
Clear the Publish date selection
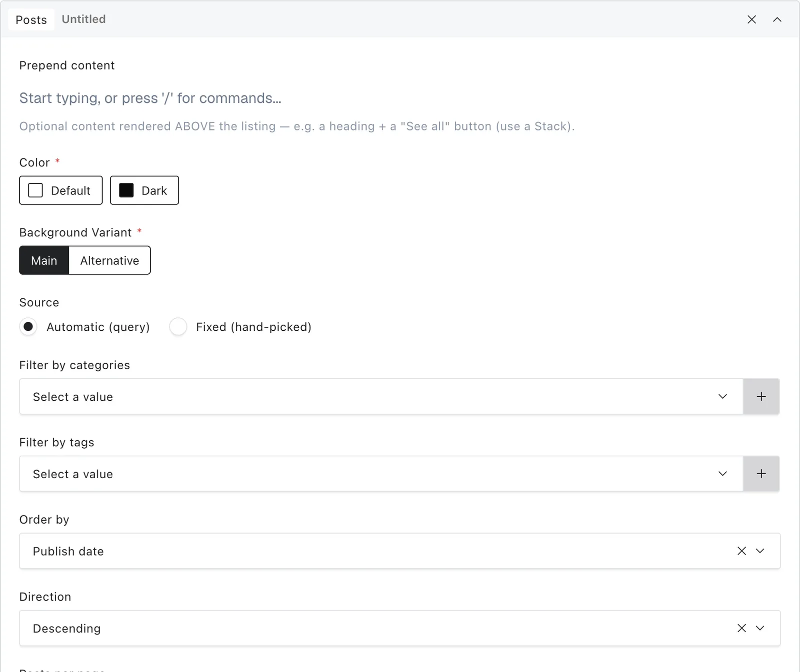[x=741, y=551]
